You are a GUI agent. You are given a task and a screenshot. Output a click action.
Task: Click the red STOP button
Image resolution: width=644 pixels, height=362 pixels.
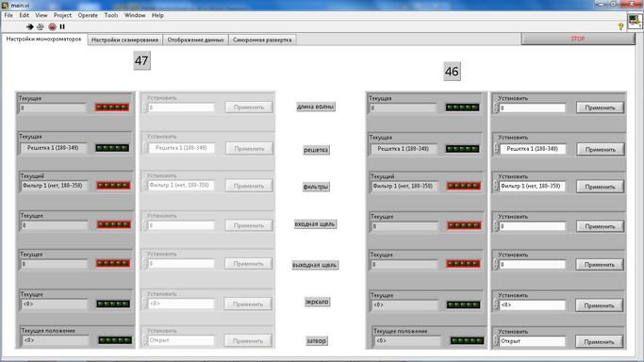point(578,39)
